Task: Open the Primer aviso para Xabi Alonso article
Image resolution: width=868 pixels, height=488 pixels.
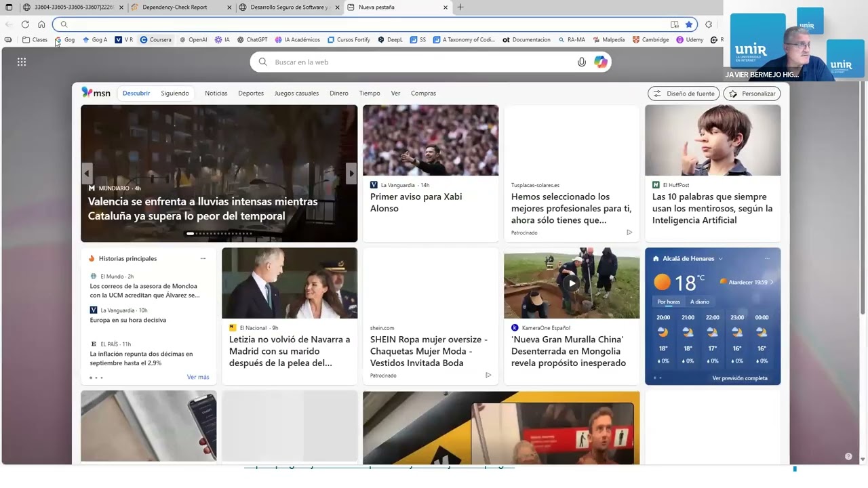Action: coord(416,202)
